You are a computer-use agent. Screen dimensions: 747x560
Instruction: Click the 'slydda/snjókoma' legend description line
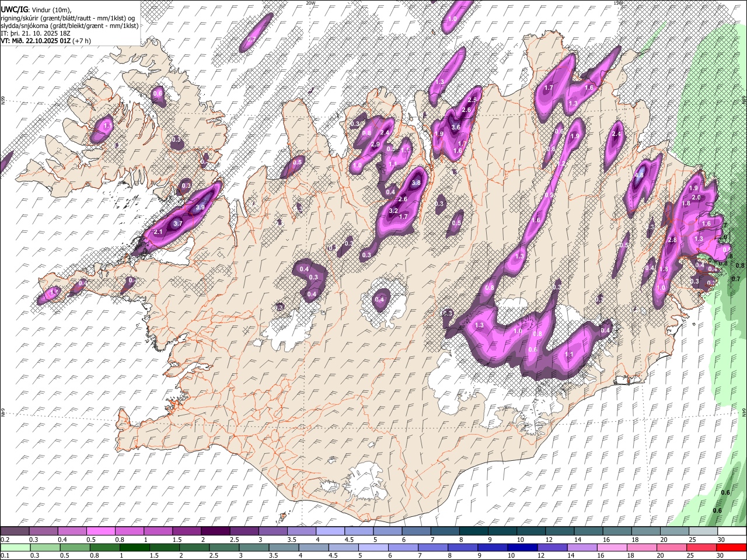coord(69,26)
